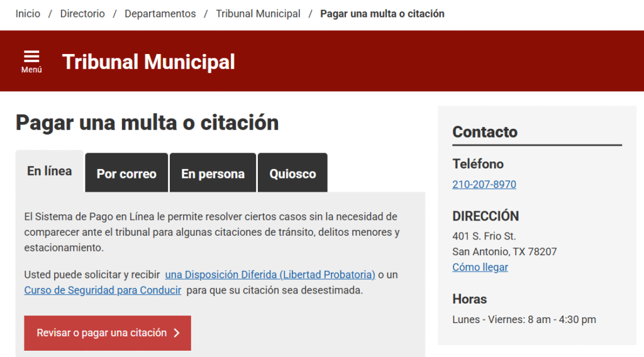Screen dimensions: 644x357
Task: Click the Tribunal Municipal header title
Action: [x=148, y=62]
